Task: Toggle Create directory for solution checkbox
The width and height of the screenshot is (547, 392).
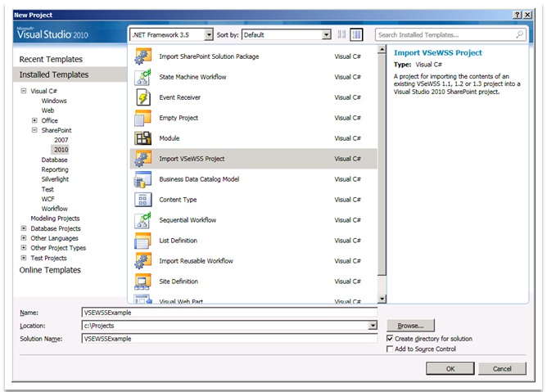Action: pos(390,338)
